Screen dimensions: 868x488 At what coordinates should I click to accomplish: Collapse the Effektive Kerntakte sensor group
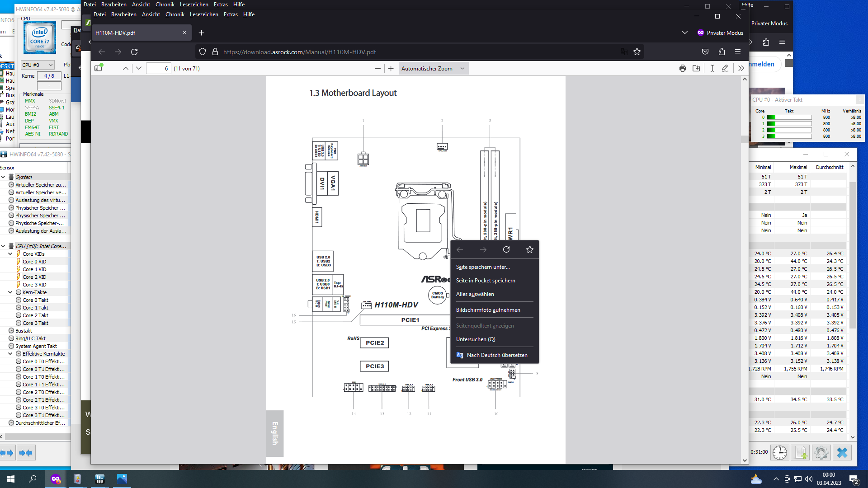[10, 354]
